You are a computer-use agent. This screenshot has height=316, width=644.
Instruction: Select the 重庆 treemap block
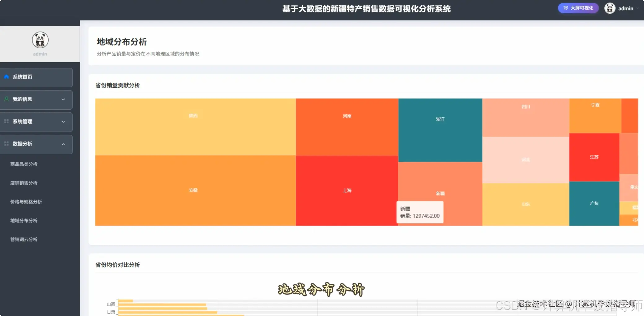pyautogui.click(x=629, y=187)
